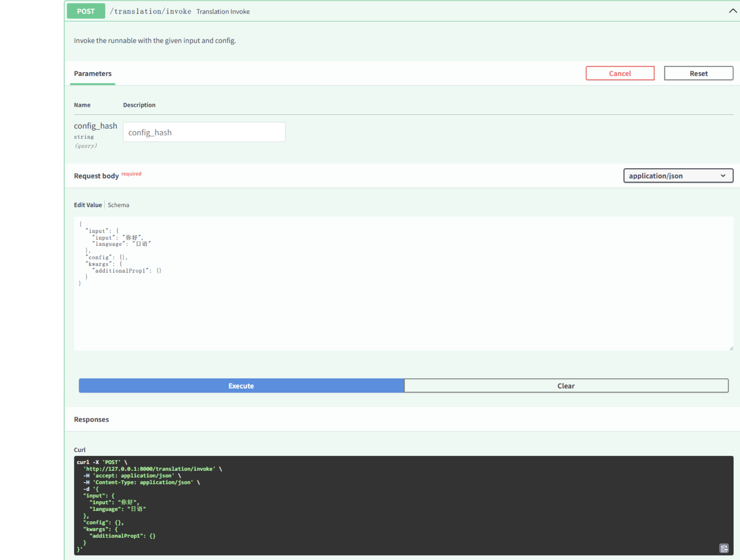
Task: Select the Parameters tab
Action: 92,73
